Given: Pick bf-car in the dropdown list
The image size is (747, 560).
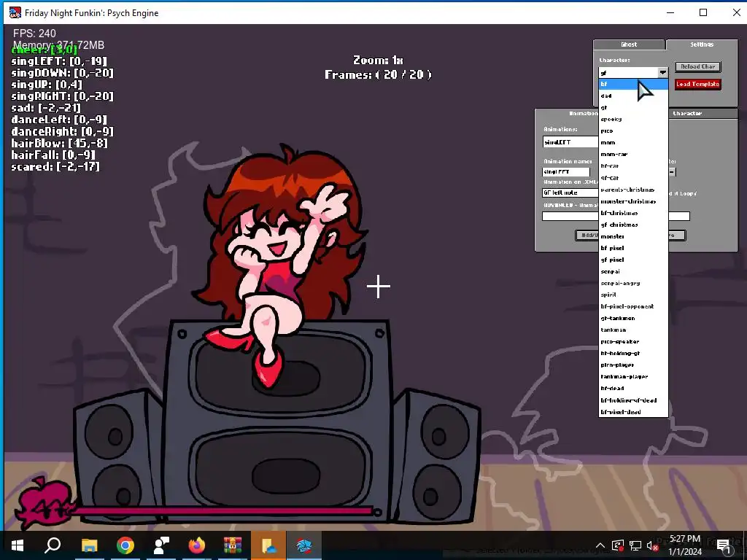Looking at the screenshot, I should [633, 166].
